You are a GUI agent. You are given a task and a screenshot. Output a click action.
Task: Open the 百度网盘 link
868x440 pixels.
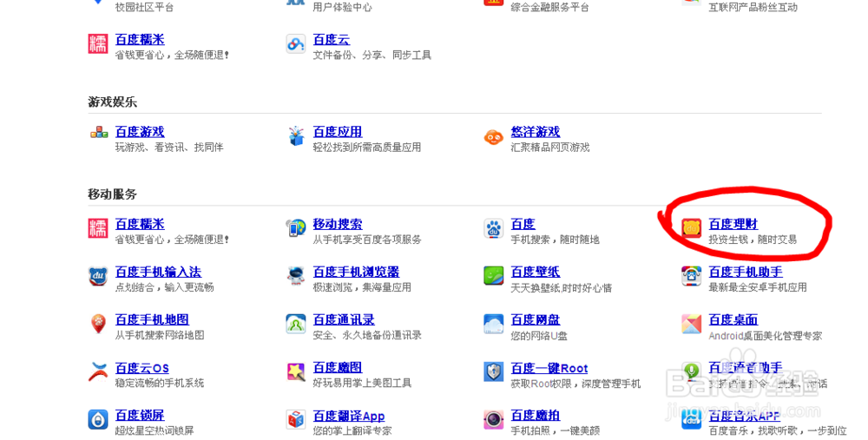click(536, 320)
